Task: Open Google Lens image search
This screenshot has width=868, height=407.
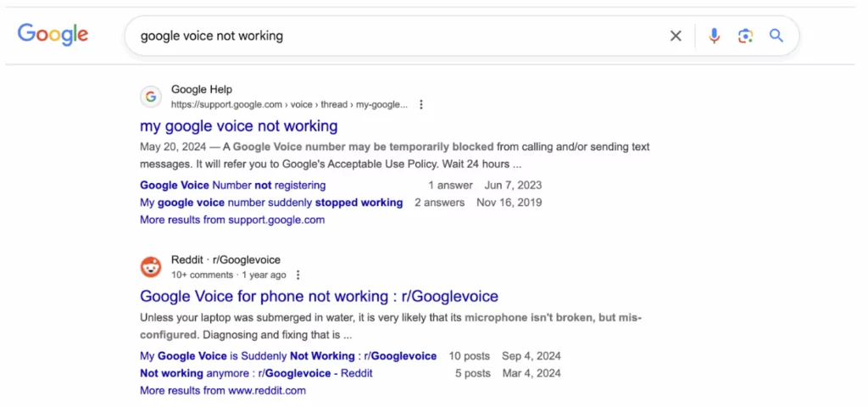Action: coord(745,36)
